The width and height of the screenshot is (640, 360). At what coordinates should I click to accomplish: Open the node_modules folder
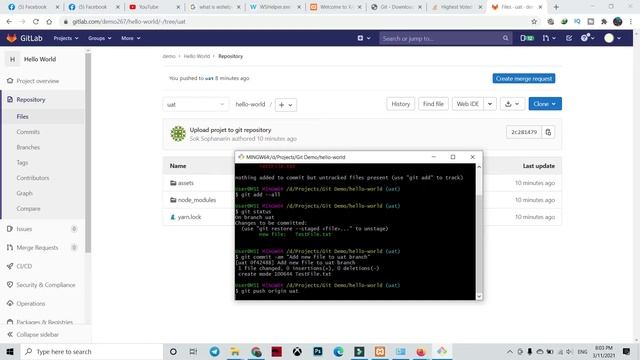click(197, 200)
